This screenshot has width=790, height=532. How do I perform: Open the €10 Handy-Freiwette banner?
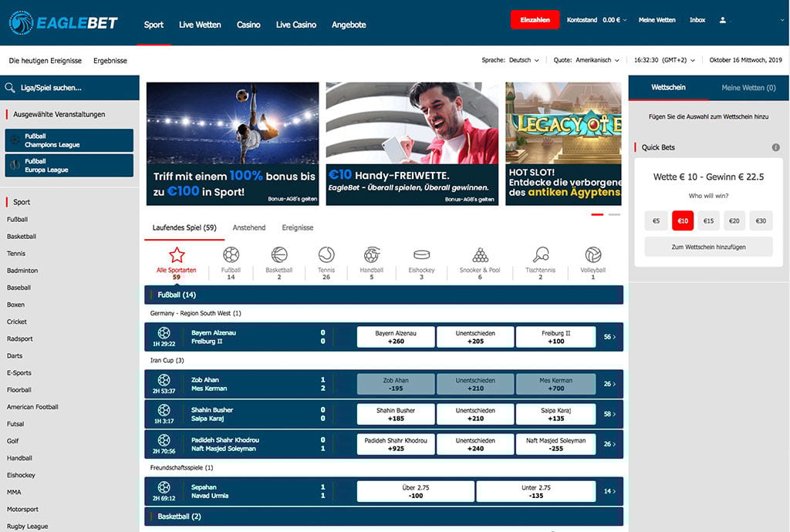point(412,144)
